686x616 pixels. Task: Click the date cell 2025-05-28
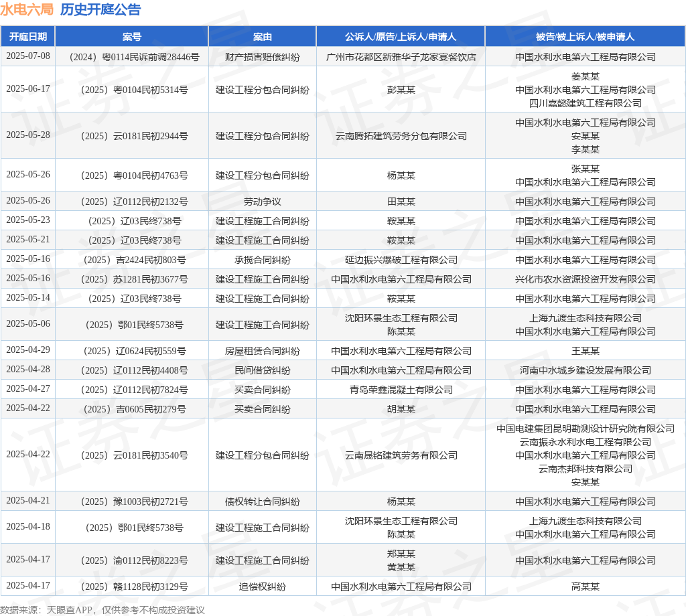[28, 135]
